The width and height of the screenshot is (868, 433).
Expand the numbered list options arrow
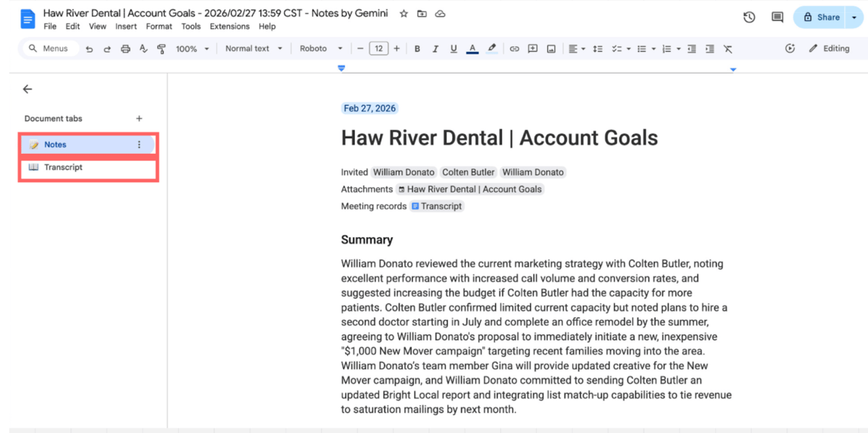(678, 49)
